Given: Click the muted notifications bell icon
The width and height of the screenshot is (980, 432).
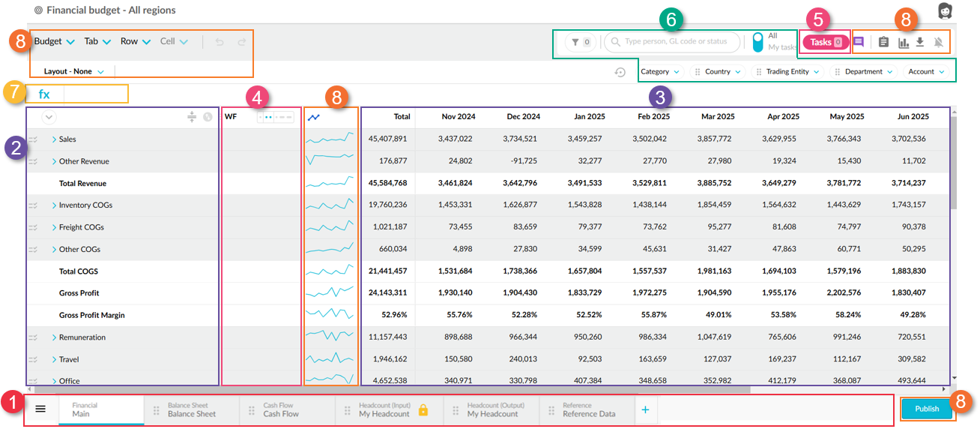Looking at the screenshot, I should (x=938, y=43).
